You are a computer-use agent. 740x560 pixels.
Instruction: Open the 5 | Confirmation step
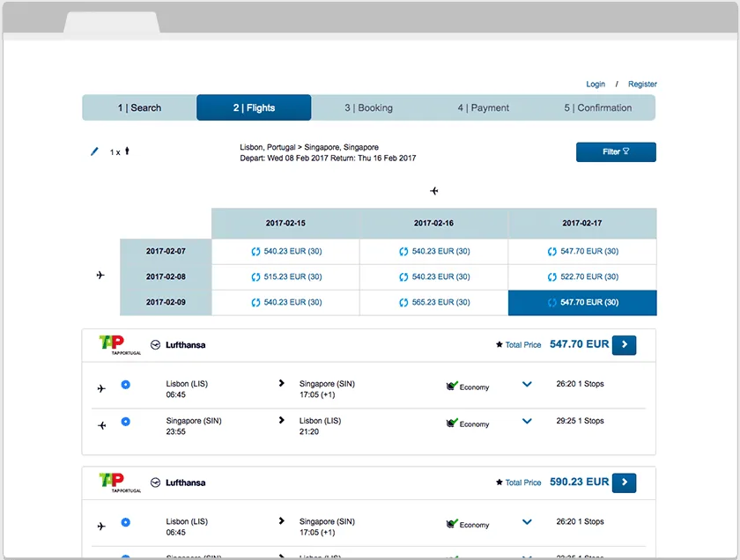(598, 107)
